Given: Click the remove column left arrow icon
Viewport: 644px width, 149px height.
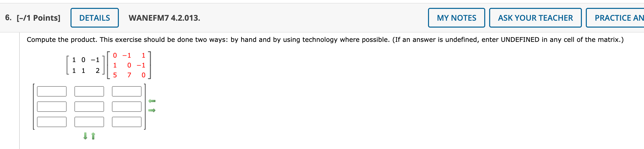Looking at the screenshot, I should click(152, 101).
